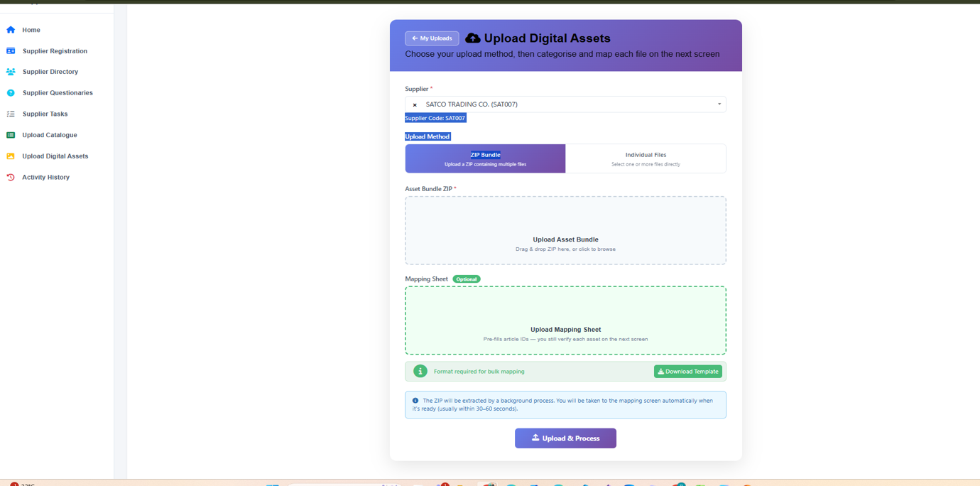Screen dimensions: 980x486
Task: Open Home from the sidebar house icon
Action: [11, 30]
